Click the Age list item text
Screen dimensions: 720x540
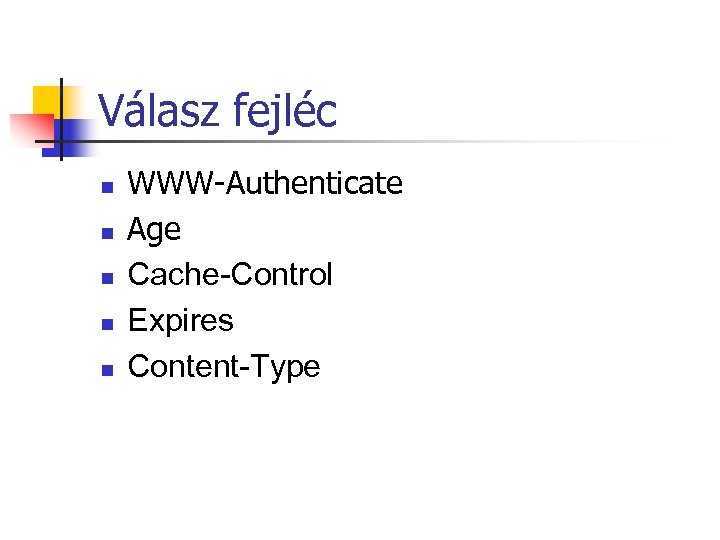(x=155, y=230)
